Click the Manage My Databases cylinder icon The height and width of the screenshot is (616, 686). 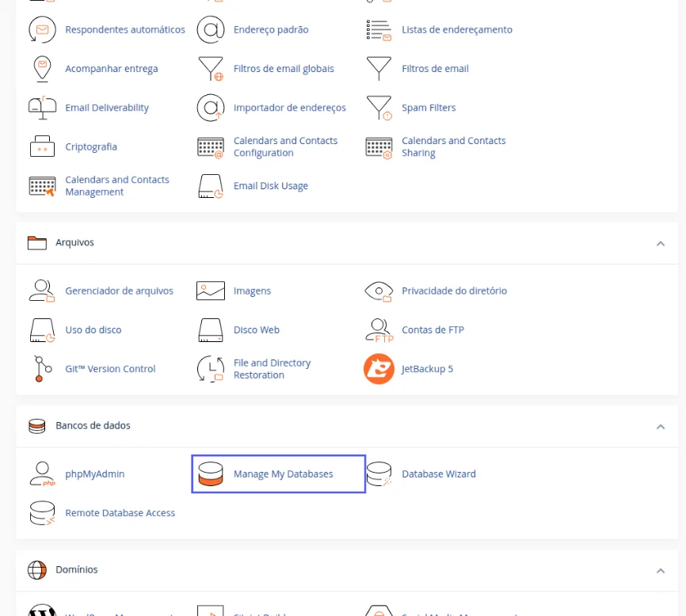(211, 474)
